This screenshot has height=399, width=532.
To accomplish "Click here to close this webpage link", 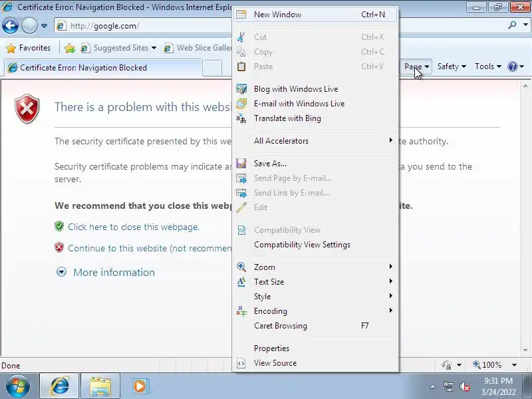I will click(x=134, y=227).
